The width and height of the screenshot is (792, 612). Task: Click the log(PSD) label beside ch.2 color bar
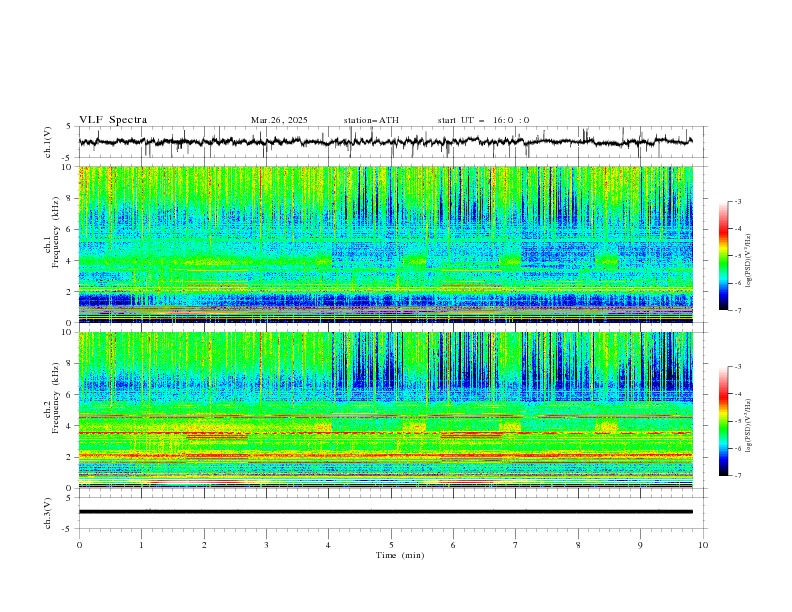[x=749, y=426]
